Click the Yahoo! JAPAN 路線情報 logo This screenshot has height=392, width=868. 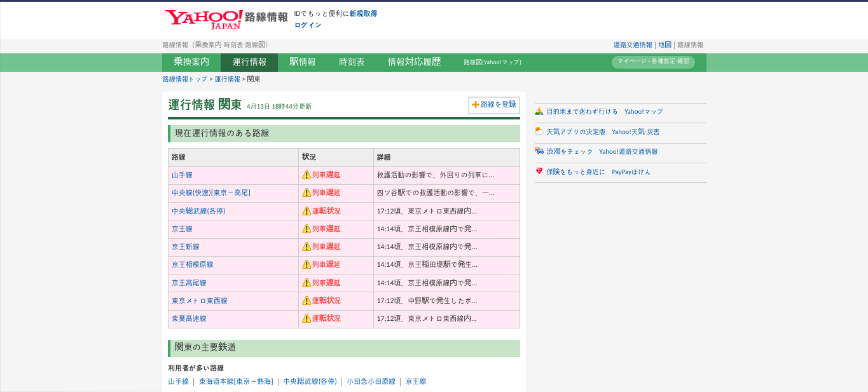(x=203, y=18)
